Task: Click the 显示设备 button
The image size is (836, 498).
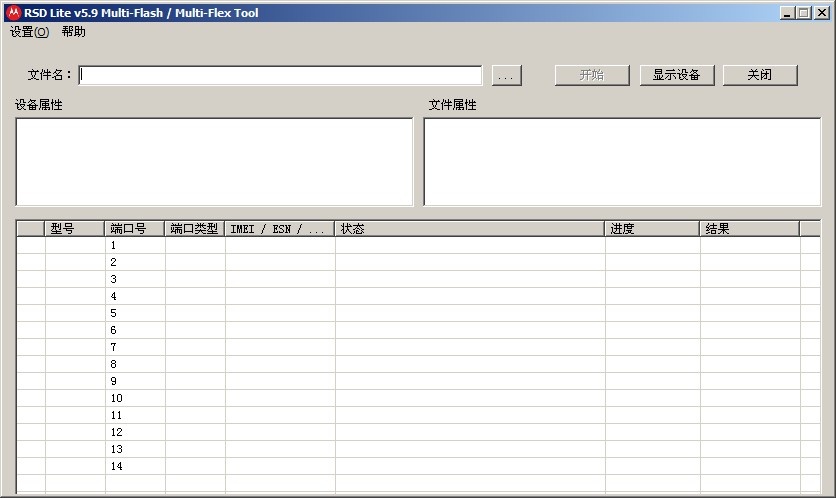Action: tap(677, 75)
